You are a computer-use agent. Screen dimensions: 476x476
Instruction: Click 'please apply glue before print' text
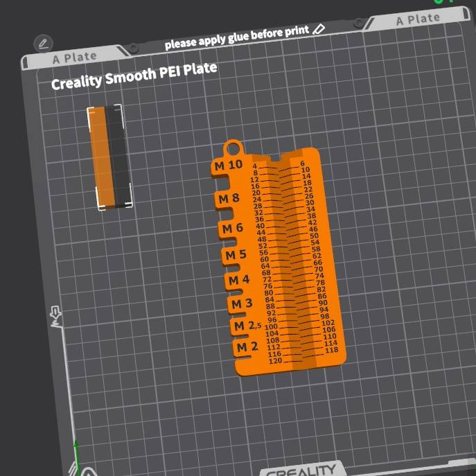pyautogui.click(x=237, y=37)
